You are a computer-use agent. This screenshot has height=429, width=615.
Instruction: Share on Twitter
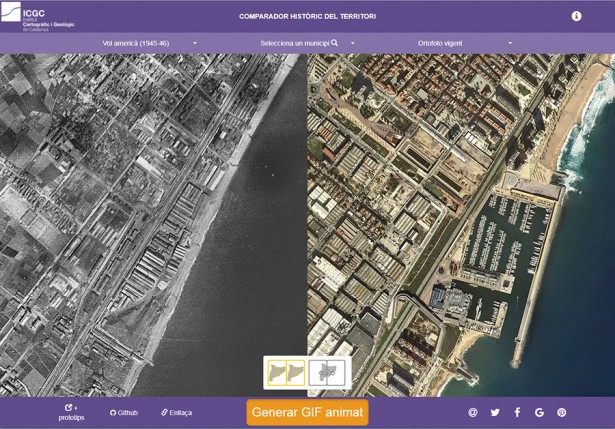pyautogui.click(x=495, y=412)
